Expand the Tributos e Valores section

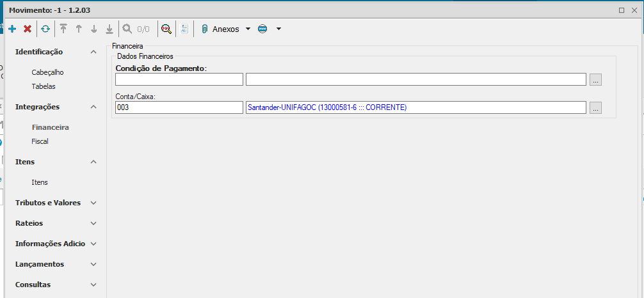click(93, 203)
